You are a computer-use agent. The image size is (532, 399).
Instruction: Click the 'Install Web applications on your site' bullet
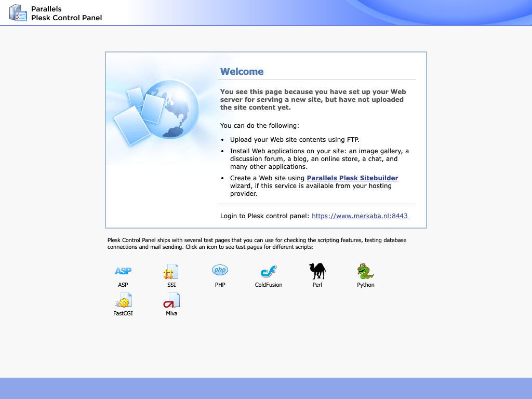point(320,159)
